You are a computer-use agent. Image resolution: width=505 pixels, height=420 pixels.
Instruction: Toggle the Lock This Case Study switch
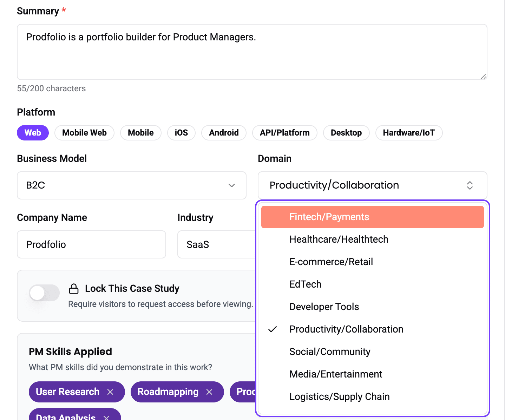pyautogui.click(x=44, y=293)
